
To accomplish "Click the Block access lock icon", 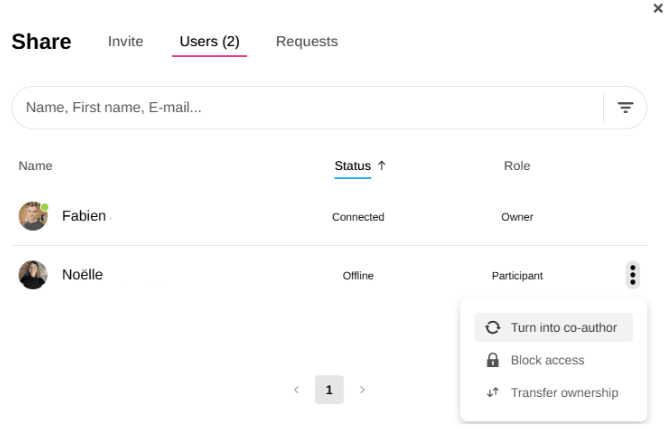I will 492,361.
